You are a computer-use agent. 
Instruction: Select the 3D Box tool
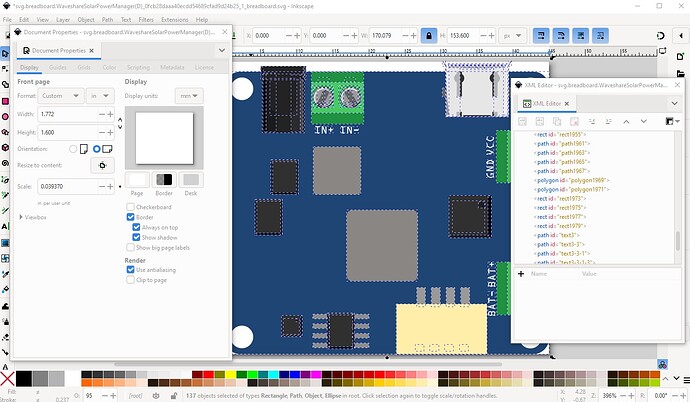pos(5,147)
